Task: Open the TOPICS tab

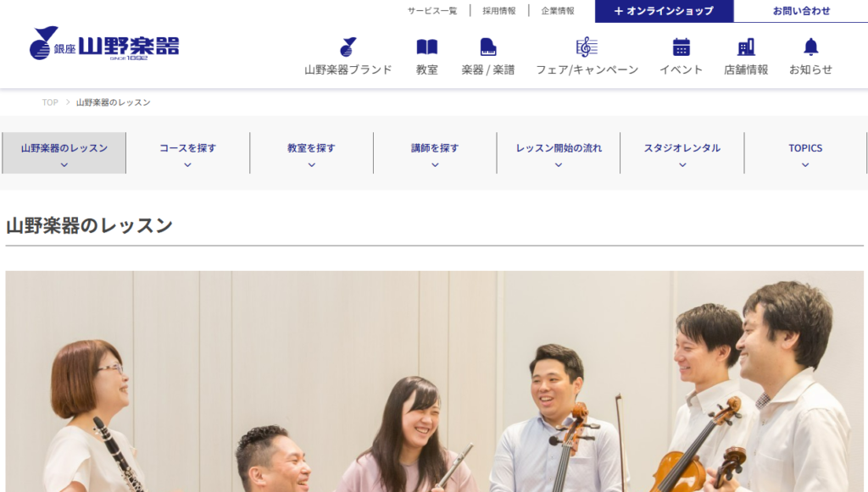Action: pyautogui.click(x=805, y=153)
